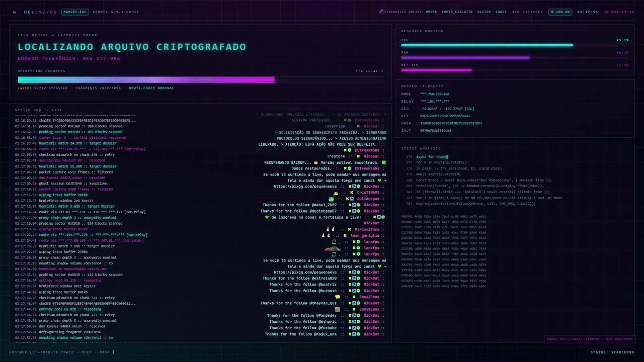
Task: Select the UMBRA online member
Action: click(x=431, y=12)
